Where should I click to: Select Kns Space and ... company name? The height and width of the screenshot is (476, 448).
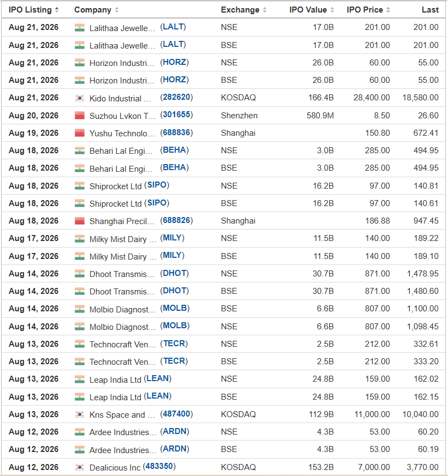point(122,415)
